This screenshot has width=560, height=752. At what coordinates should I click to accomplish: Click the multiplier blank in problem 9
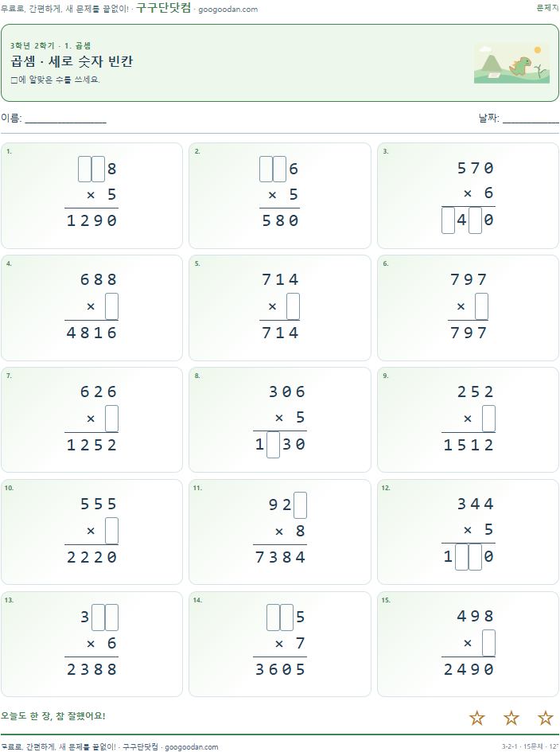click(488, 419)
